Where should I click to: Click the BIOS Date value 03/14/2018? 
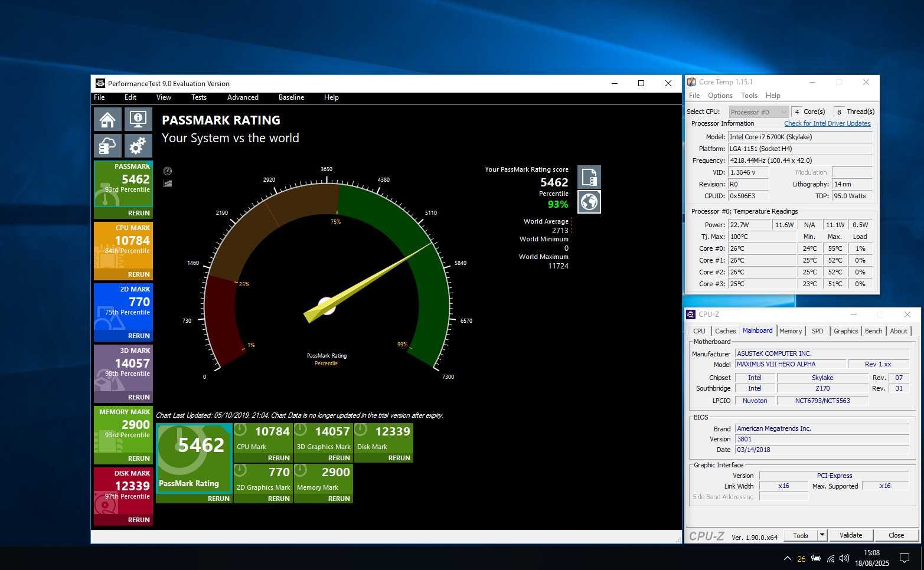(x=822, y=450)
